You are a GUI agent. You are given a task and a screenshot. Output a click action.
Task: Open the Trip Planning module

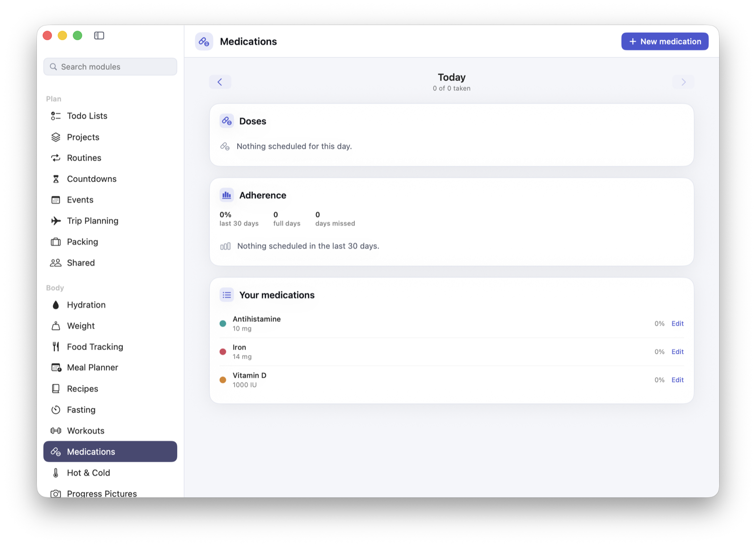[110, 221]
